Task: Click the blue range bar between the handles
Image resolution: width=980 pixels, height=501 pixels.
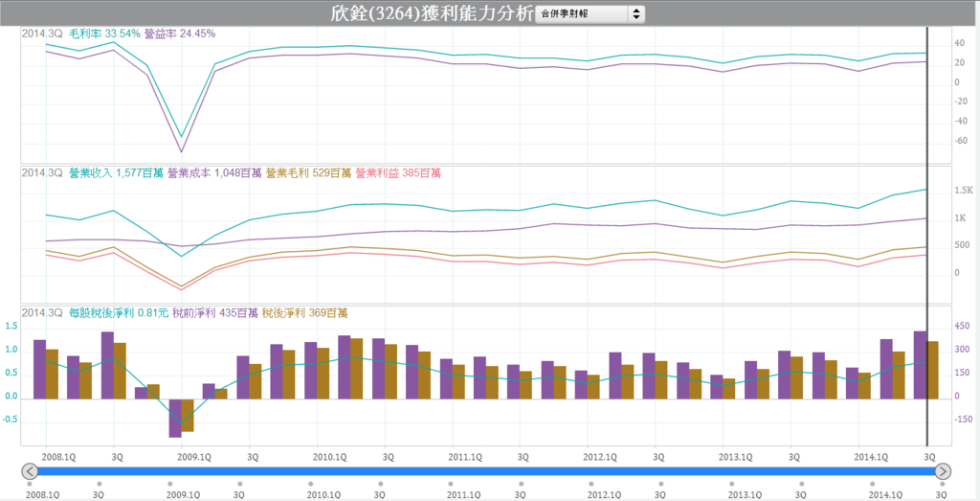Action: tap(486, 471)
